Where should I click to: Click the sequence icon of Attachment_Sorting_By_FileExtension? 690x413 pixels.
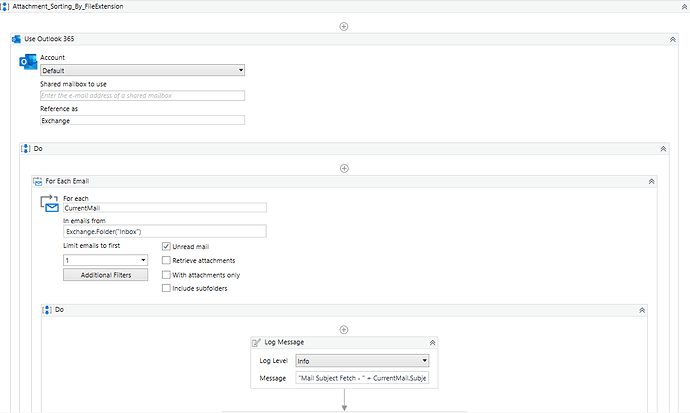pos(4,7)
